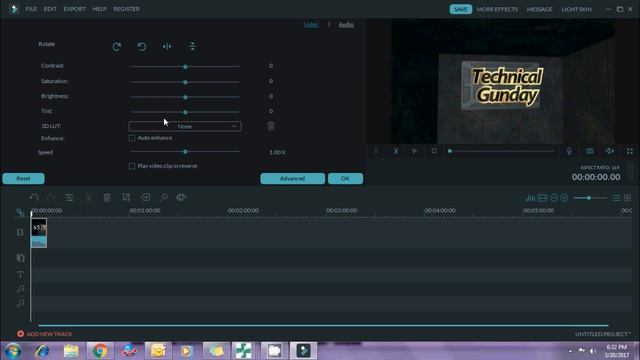Image resolution: width=640 pixels, height=360 pixels.
Task: Switch timeline to grid view icon
Action: tap(627, 198)
